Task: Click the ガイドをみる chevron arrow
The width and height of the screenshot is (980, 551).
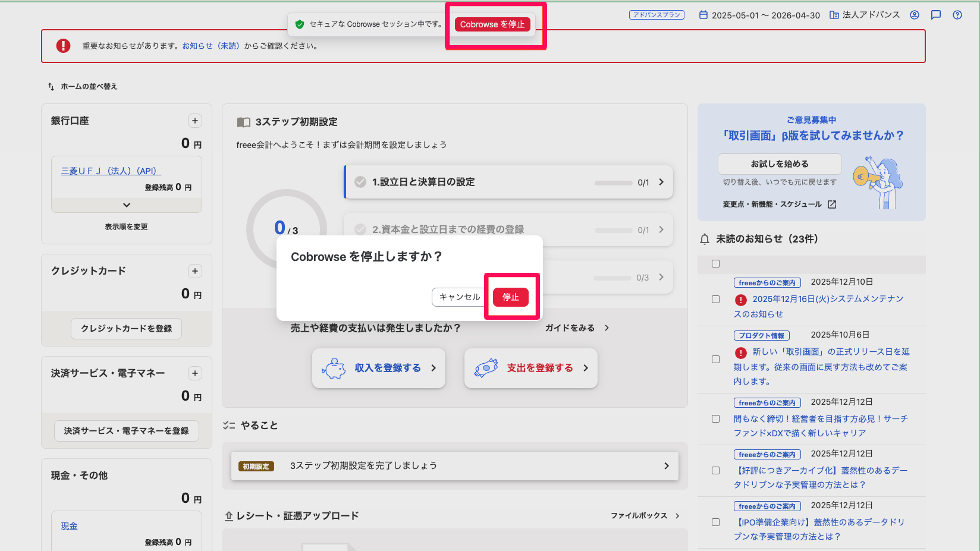Action: (607, 328)
